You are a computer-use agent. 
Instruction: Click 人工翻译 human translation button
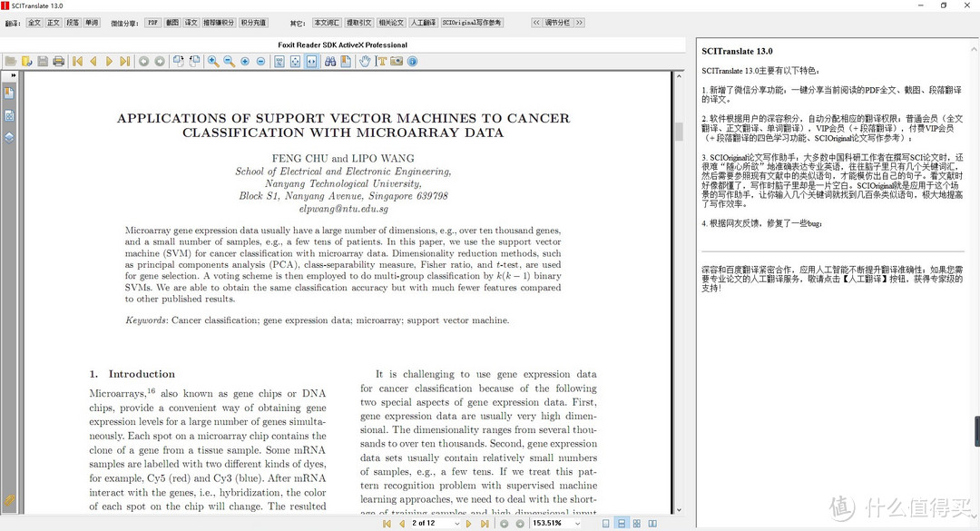tap(423, 23)
